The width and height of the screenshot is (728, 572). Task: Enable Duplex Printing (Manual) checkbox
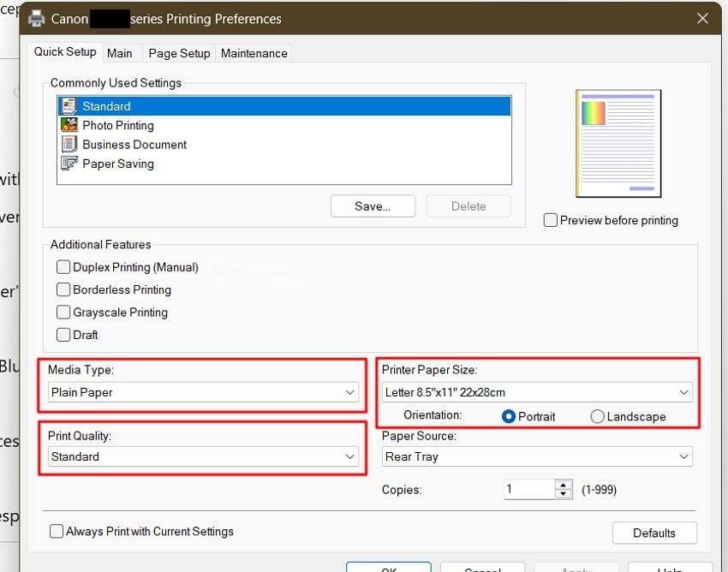(63, 267)
